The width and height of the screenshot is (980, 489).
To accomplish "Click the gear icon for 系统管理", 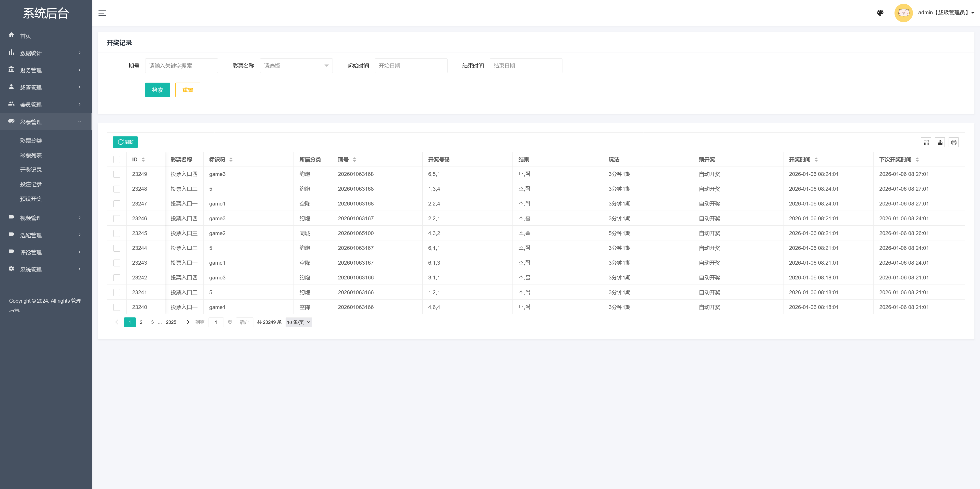I will click(x=11, y=269).
